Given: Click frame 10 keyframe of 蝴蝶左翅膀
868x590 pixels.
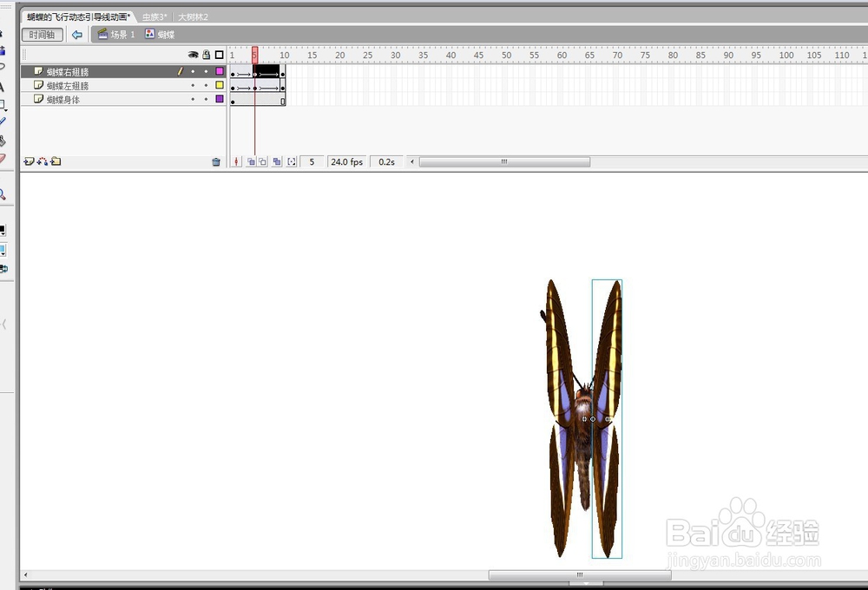Looking at the screenshot, I should [x=283, y=87].
